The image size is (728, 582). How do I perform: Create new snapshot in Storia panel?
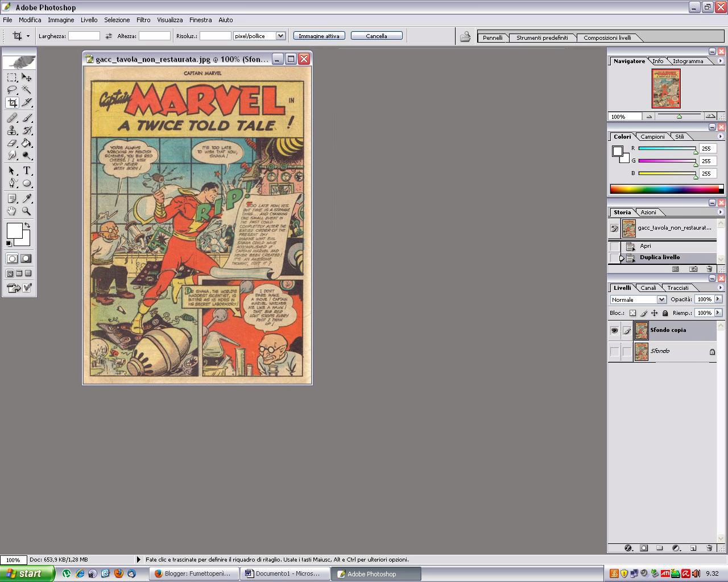693,269
